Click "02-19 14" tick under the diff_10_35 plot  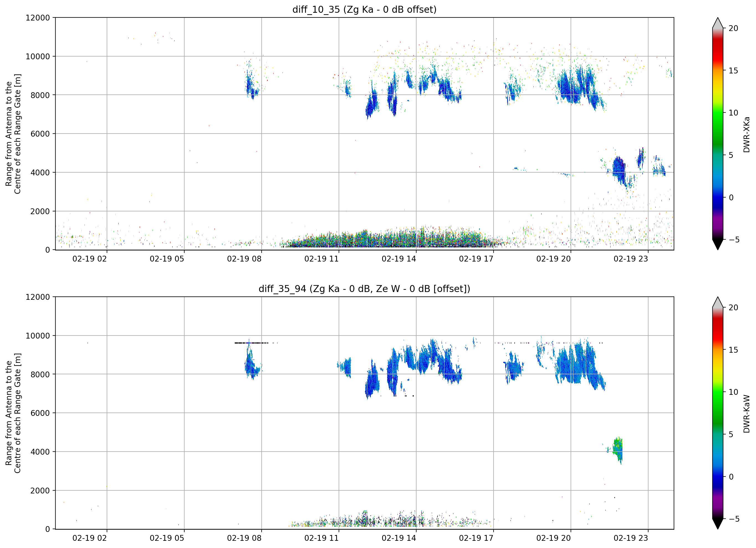pyautogui.click(x=399, y=259)
